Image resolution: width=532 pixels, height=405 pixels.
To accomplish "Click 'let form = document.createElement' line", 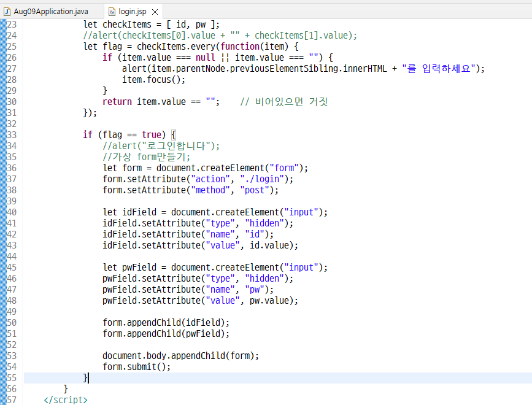I will pos(206,168).
